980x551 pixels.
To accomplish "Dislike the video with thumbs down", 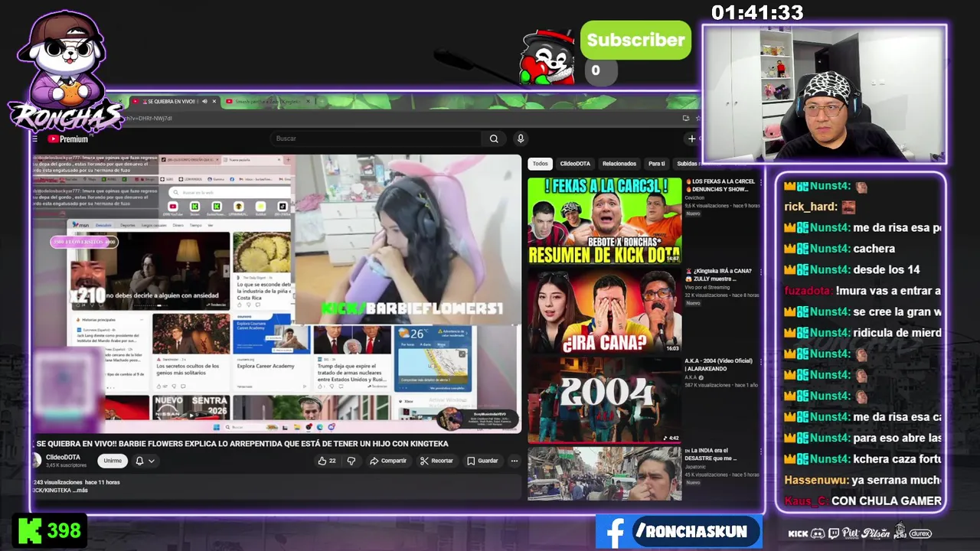I will click(351, 461).
